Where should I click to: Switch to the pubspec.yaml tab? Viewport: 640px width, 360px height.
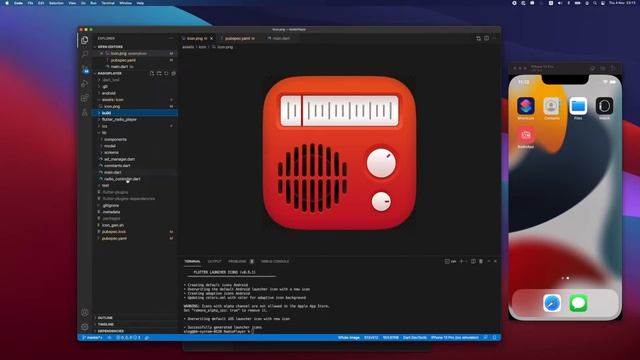click(240, 38)
